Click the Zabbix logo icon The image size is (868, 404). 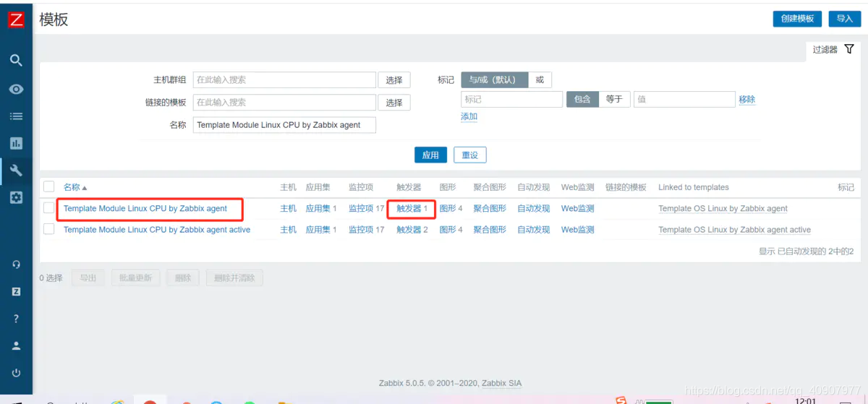(16, 20)
